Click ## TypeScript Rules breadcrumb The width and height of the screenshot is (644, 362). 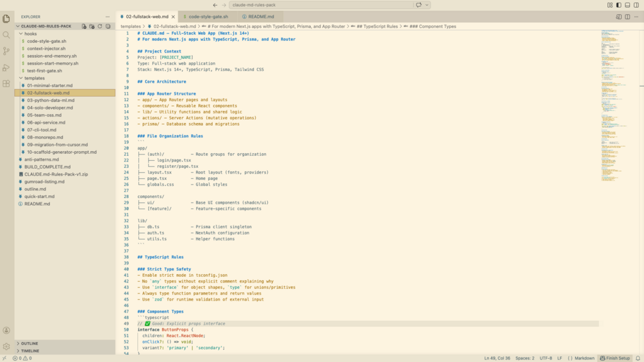377,26
